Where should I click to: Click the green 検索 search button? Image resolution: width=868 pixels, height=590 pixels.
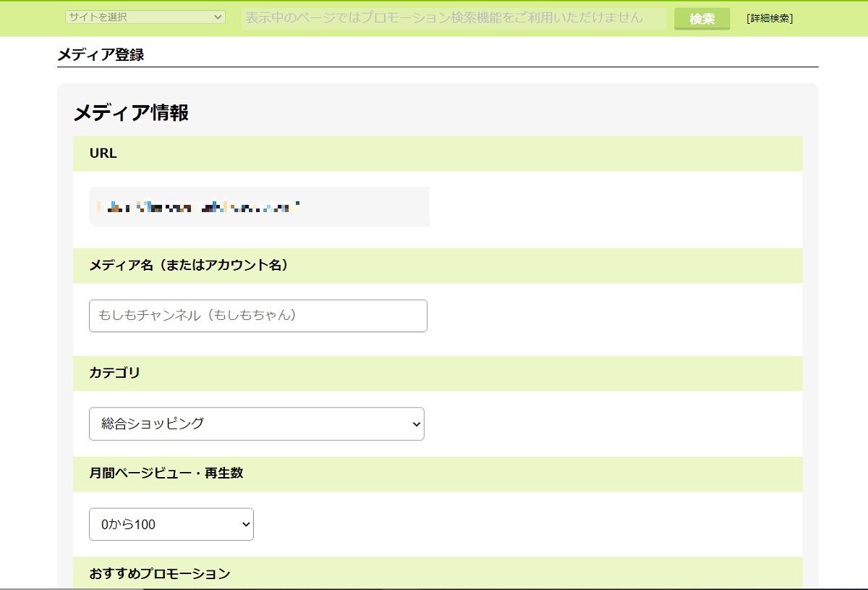[701, 19]
